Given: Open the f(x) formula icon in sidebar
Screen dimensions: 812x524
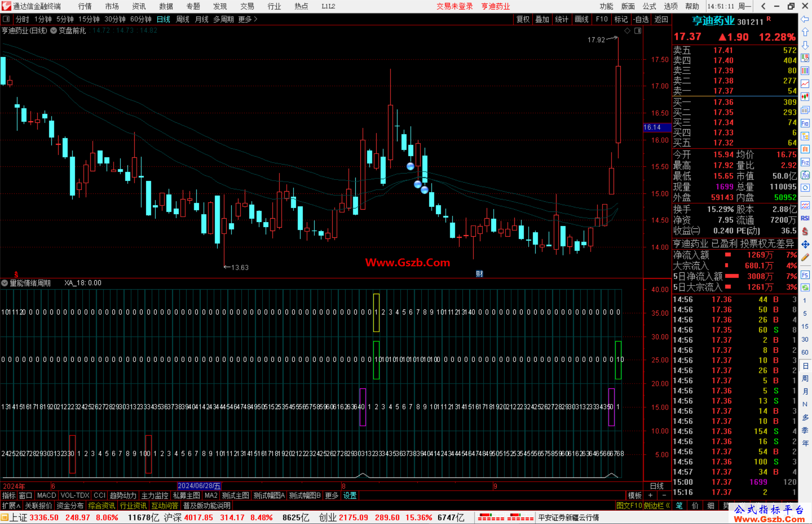Looking at the screenshot, I should click(x=805, y=175).
